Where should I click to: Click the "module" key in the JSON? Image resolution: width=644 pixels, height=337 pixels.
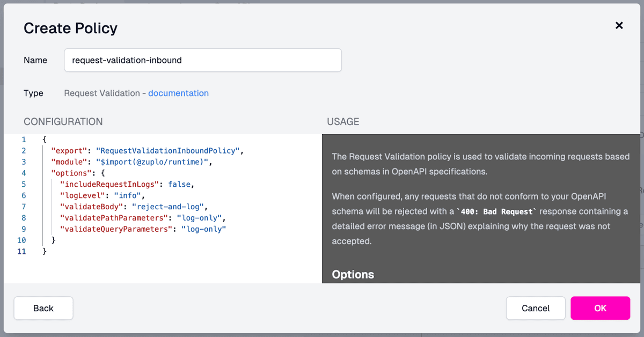(69, 162)
